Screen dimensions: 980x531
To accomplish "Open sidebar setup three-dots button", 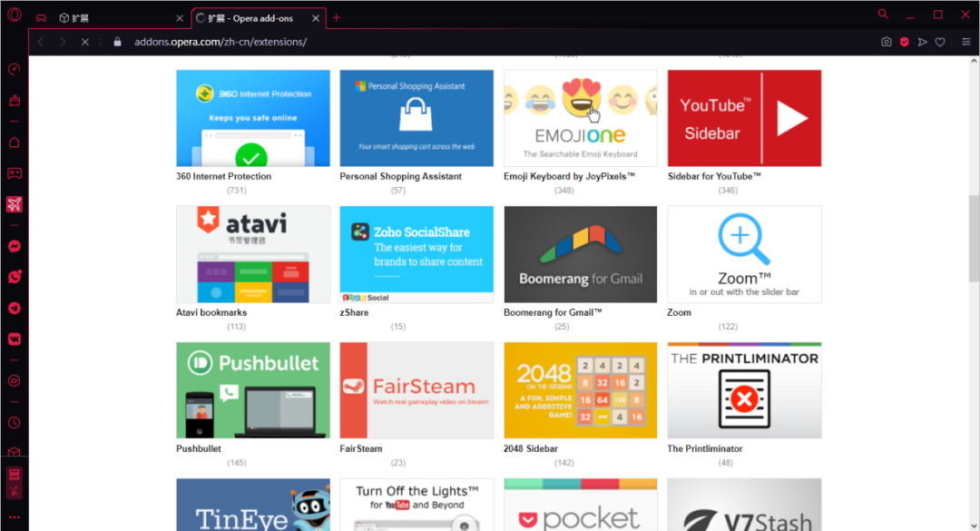I will click(15, 517).
